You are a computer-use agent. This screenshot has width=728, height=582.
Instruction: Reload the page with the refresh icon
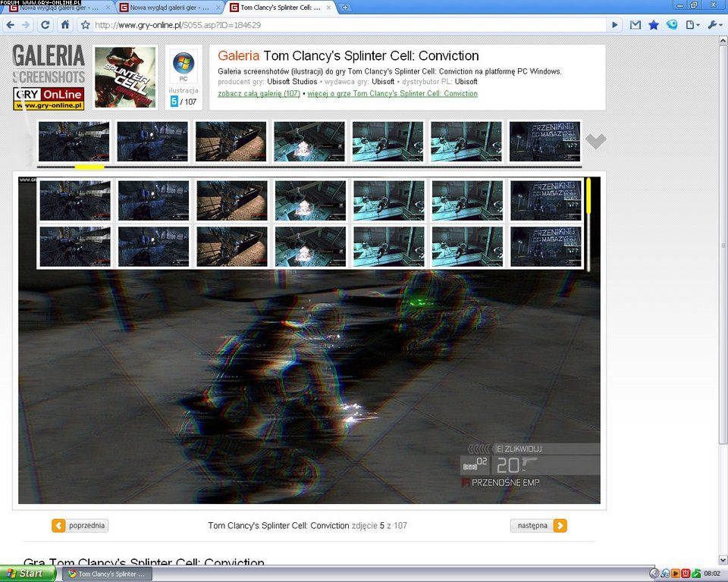pos(45,25)
